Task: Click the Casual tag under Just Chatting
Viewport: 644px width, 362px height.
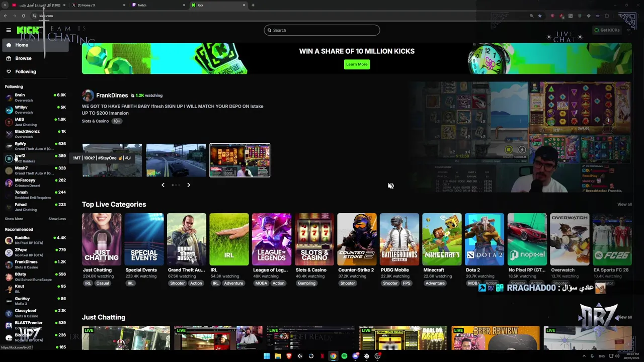Action: click(x=103, y=283)
